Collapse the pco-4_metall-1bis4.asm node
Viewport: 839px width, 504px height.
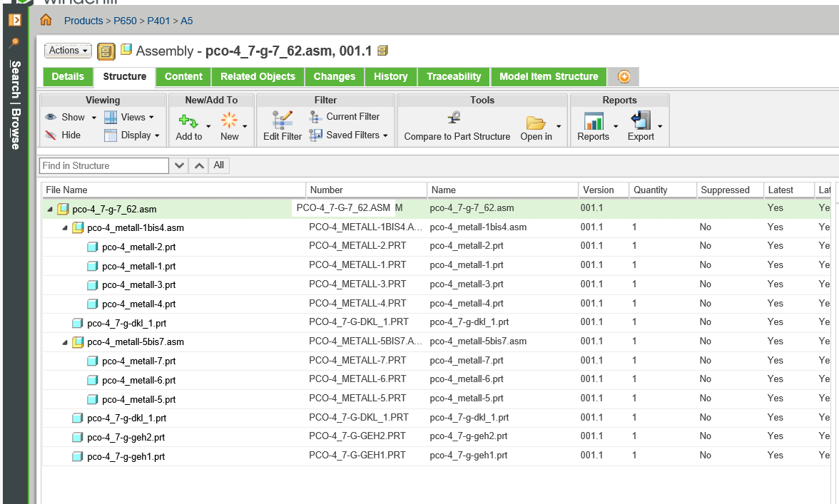[65, 228]
